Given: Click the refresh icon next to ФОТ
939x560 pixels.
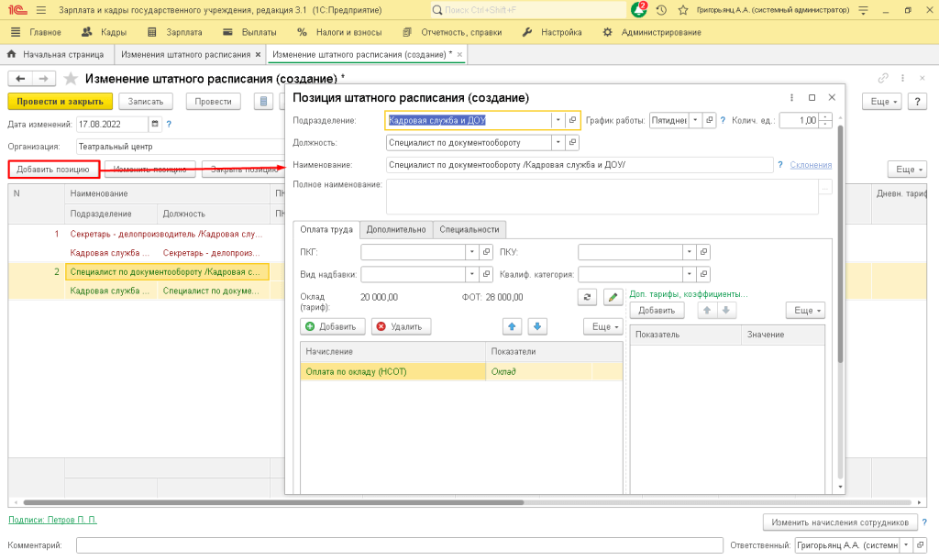Looking at the screenshot, I should [x=588, y=297].
